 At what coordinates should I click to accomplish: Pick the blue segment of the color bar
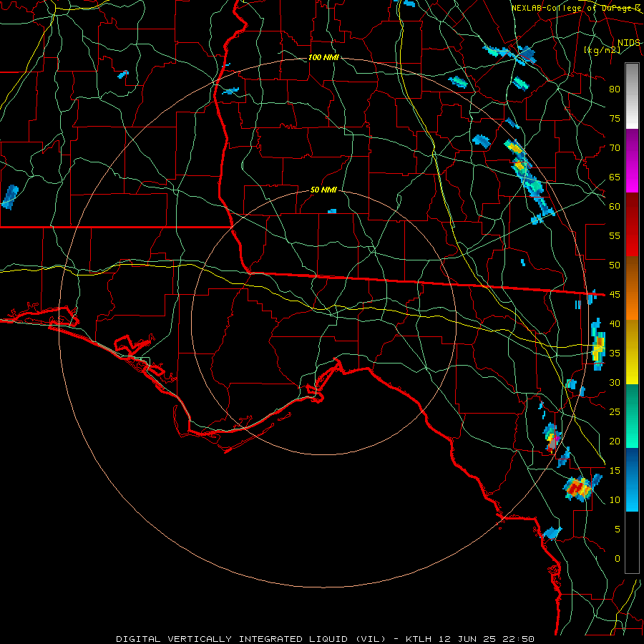coord(632,479)
